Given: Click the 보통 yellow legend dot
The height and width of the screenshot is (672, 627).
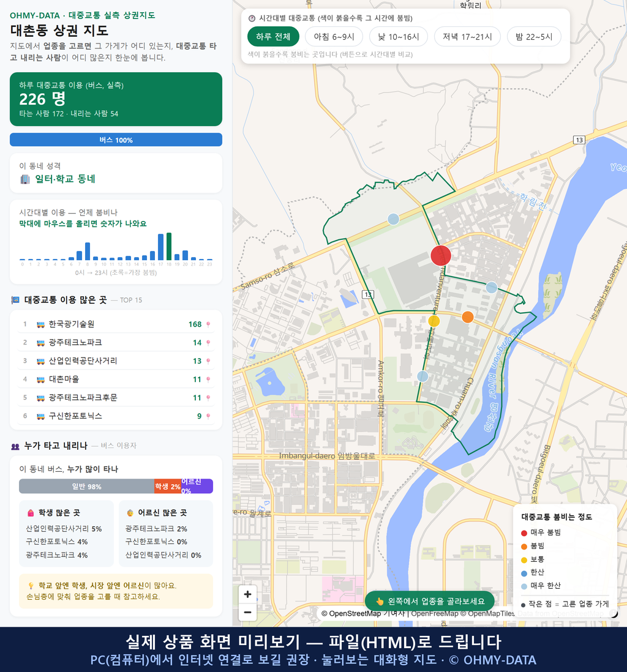Looking at the screenshot, I should click(524, 560).
